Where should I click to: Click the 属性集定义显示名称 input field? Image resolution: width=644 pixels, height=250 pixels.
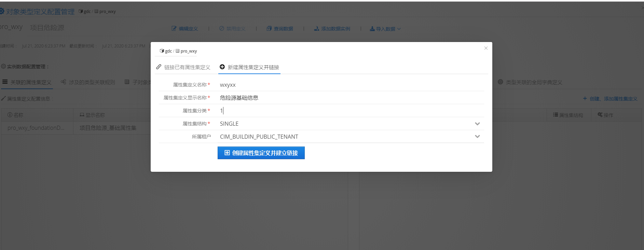pos(350,98)
